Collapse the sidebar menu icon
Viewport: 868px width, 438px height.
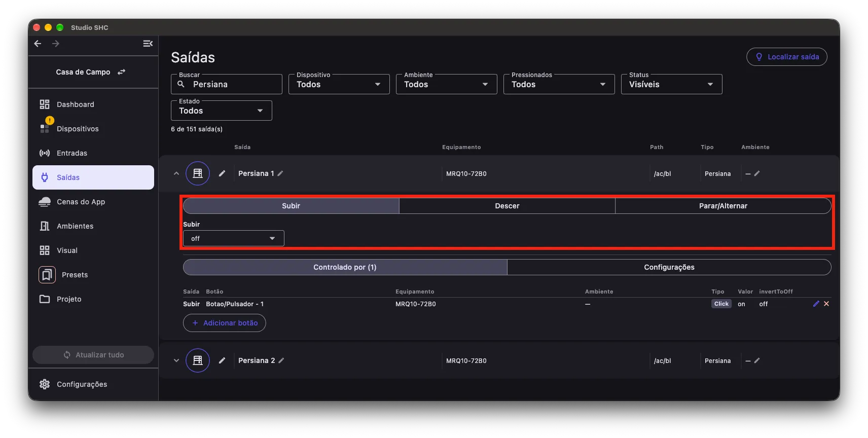click(x=148, y=44)
